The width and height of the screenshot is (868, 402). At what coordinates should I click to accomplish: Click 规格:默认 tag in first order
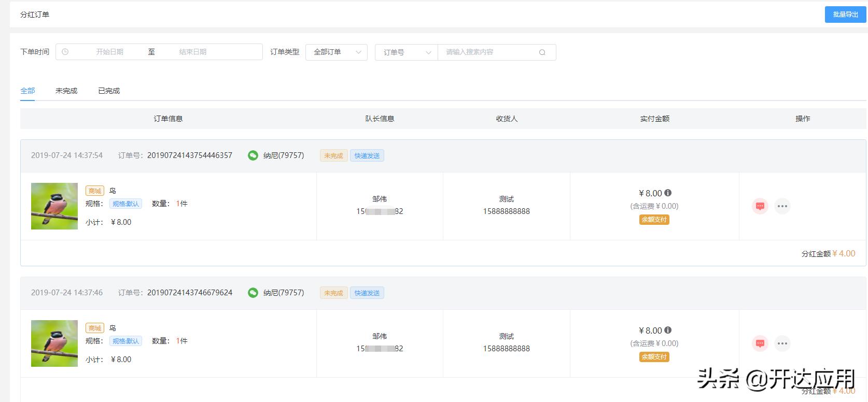pos(126,204)
